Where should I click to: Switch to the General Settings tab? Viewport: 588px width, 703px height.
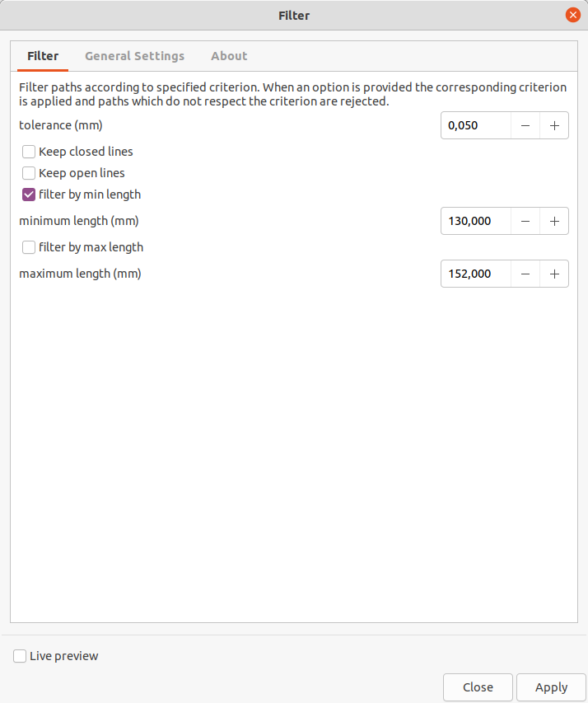[x=134, y=56]
